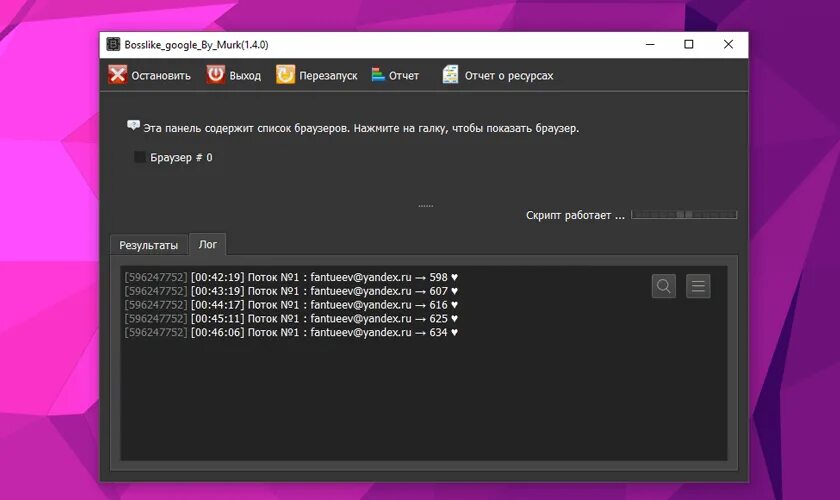Select log line showing 616 hearts
Viewport: 840px width, 500px height.
pos(291,305)
